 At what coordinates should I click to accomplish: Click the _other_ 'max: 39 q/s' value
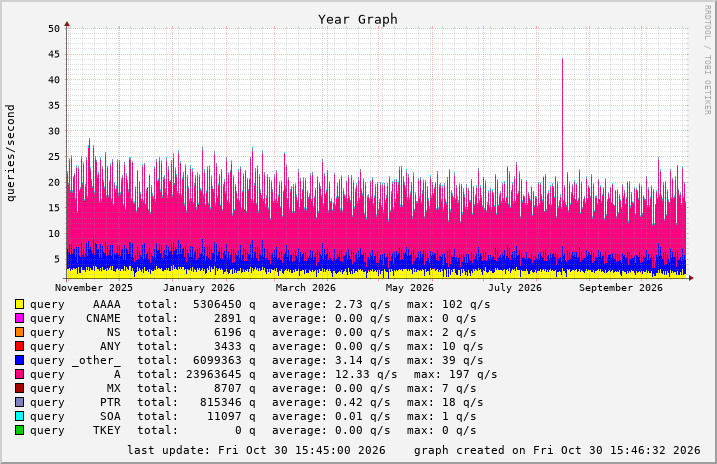coord(444,360)
